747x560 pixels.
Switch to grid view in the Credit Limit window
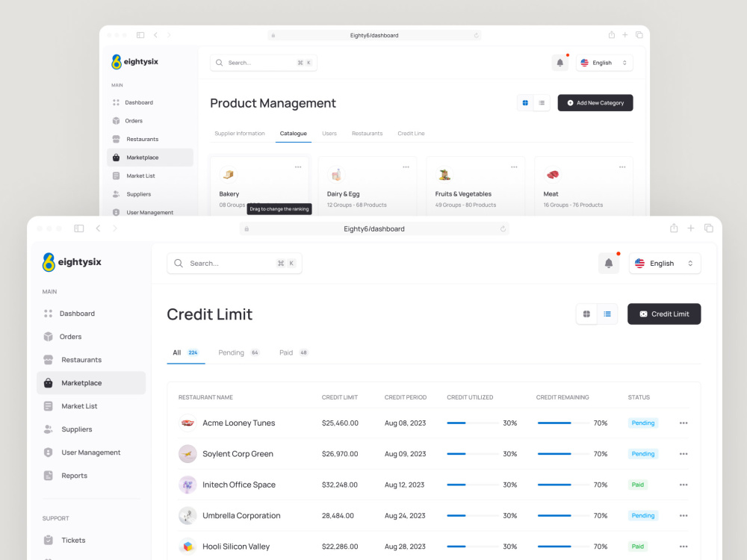586,314
